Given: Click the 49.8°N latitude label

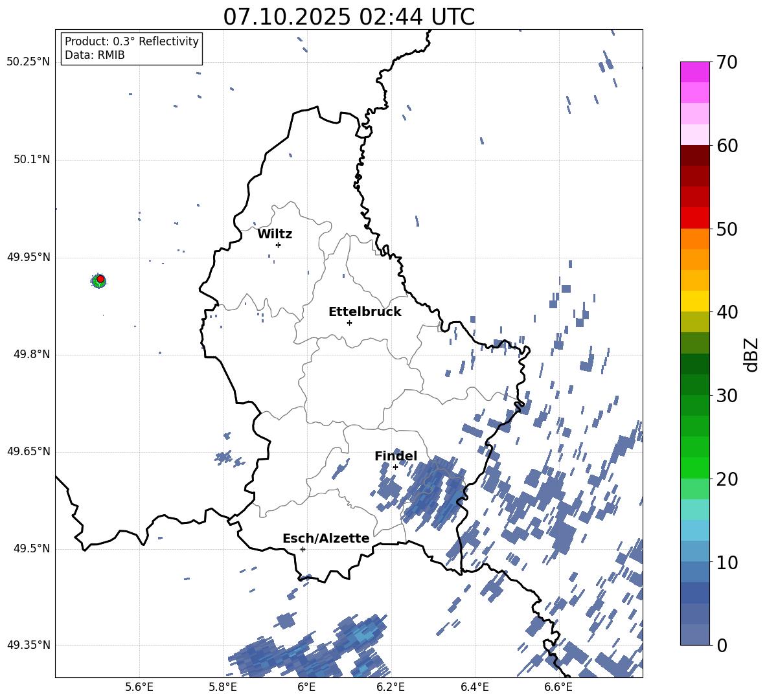Looking at the screenshot, I should click(32, 354).
